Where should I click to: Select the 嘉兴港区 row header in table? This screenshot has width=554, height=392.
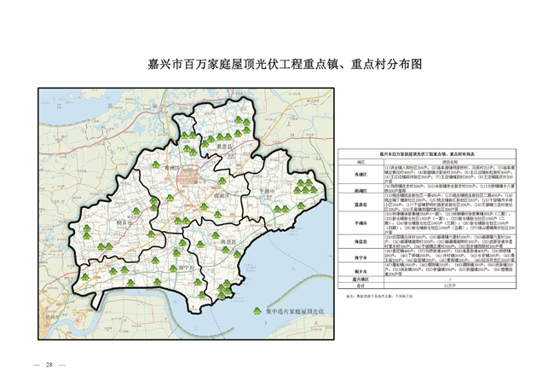coord(361,279)
